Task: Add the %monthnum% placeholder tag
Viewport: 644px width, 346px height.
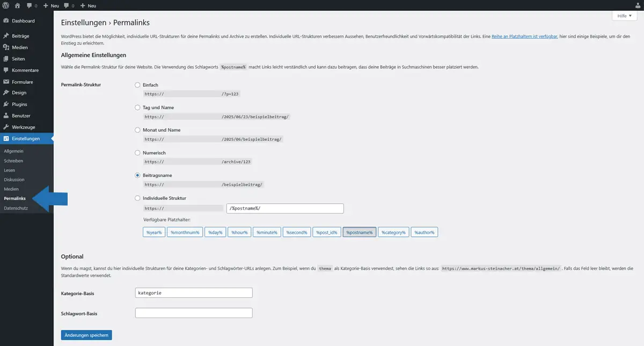Action: click(x=185, y=232)
